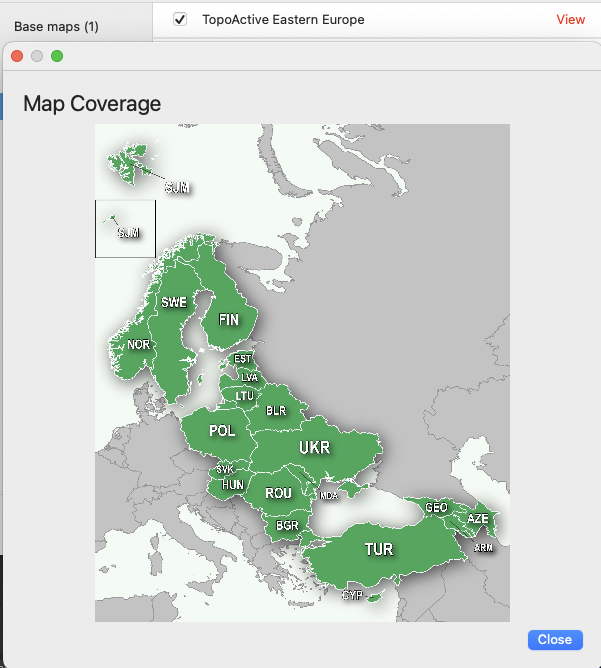Click the green zoom window button
This screenshot has height=668, width=601.
57,56
